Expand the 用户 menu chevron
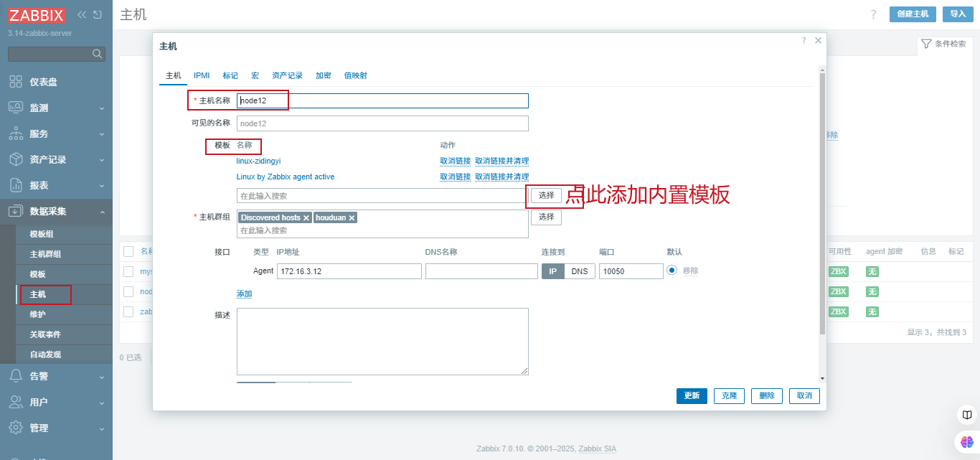The height and width of the screenshot is (460, 980). [x=101, y=403]
